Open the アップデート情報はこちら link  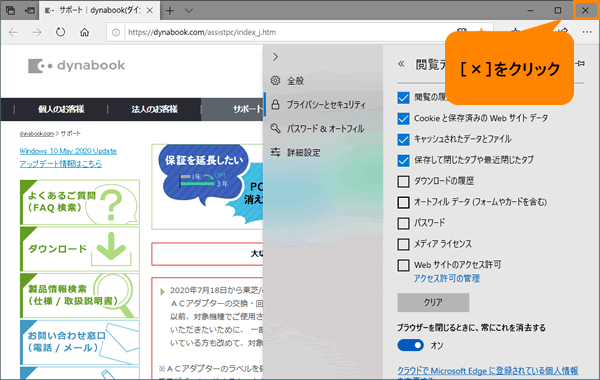coord(61,164)
